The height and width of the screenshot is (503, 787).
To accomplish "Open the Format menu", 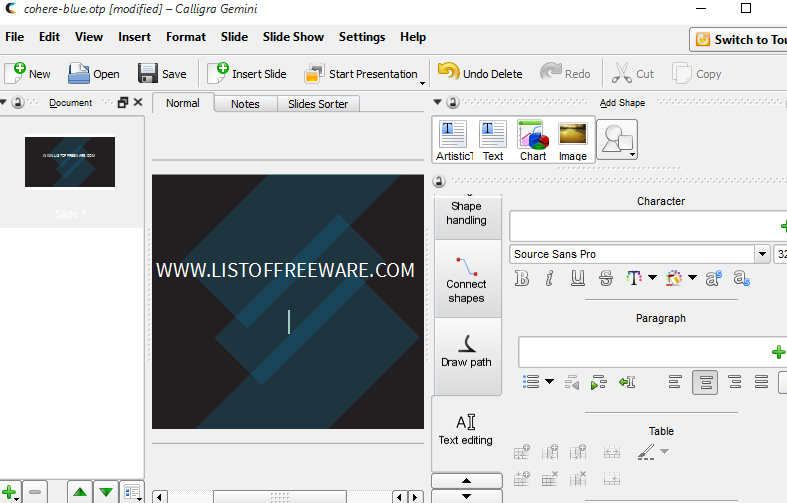I will (186, 37).
